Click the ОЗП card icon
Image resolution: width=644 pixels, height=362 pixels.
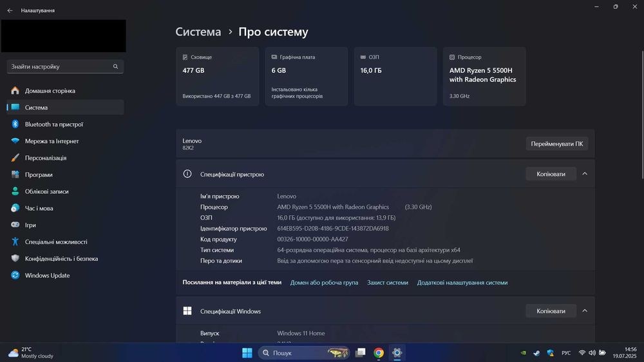point(363,57)
